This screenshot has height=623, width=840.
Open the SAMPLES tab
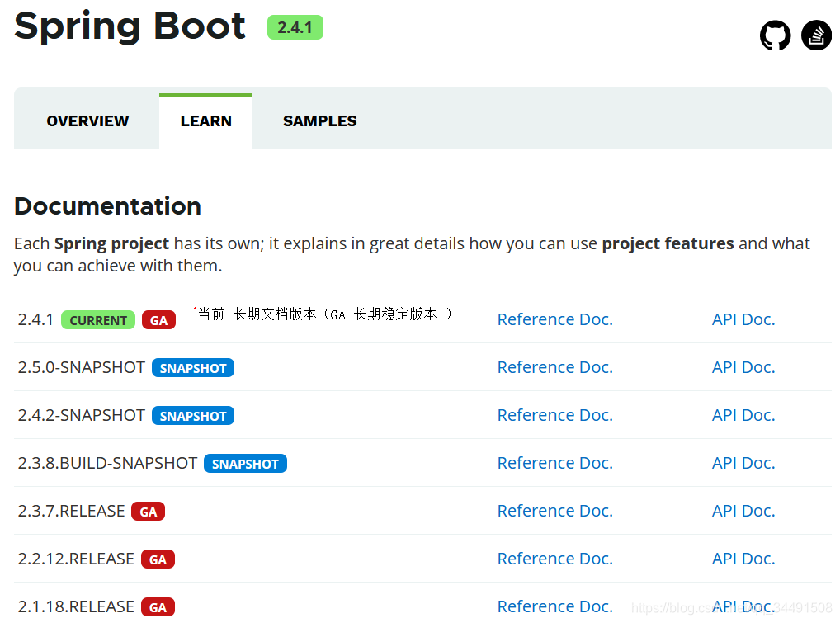point(320,121)
